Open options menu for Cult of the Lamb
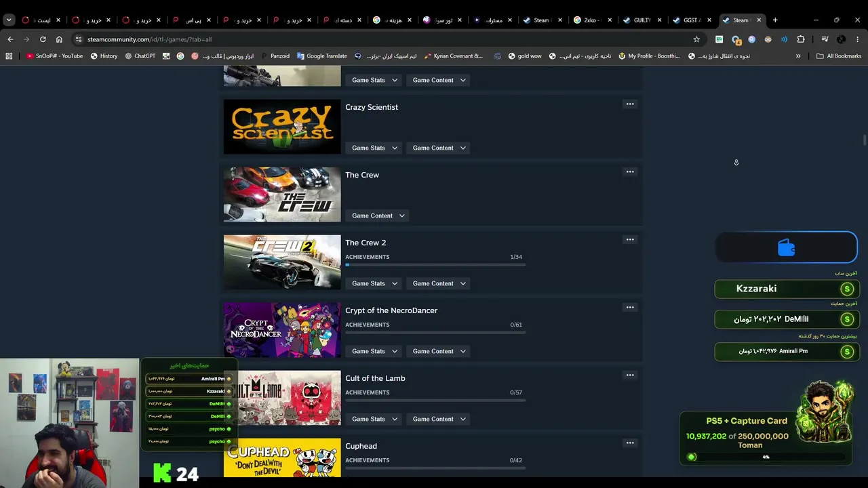868x488 pixels. click(630, 375)
